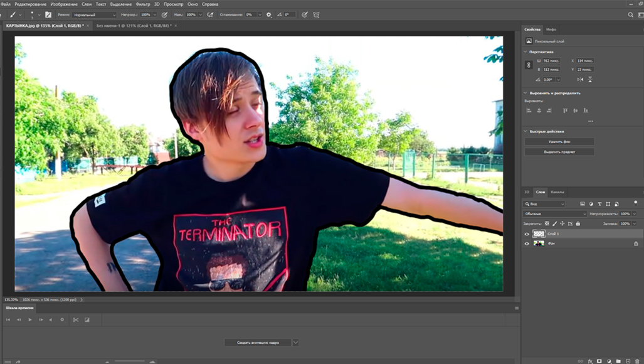Open the layer blend mode Обычные dropdown
This screenshot has width=644, height=364.
(555, 214)
